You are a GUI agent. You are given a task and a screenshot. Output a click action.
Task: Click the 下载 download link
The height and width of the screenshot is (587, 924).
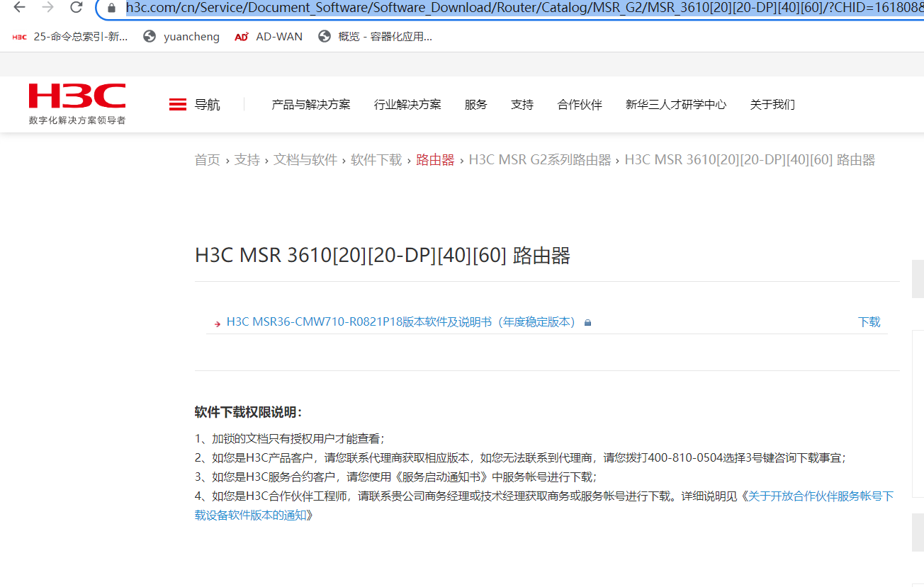coord(869,322)
